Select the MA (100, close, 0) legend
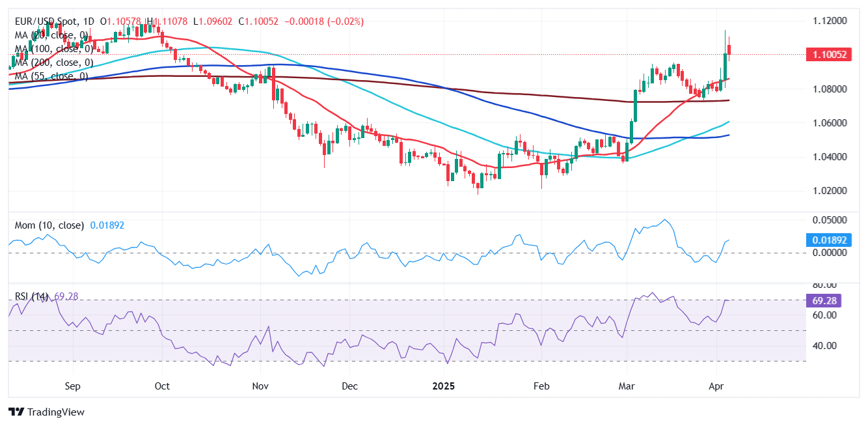Screen dimensions: 868x426 pyautogui.click(x=53, y=49)
